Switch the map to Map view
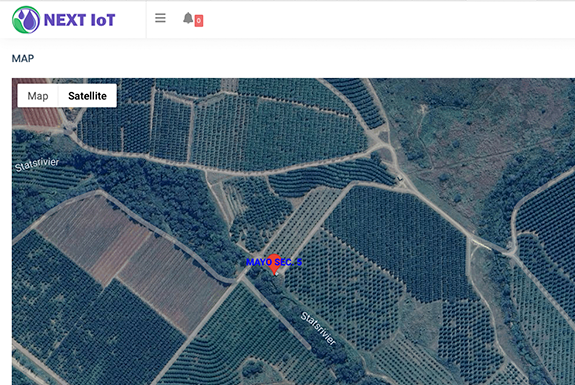Screen dimensions: 575x385 pyautogui.click(x=38, y=96)
